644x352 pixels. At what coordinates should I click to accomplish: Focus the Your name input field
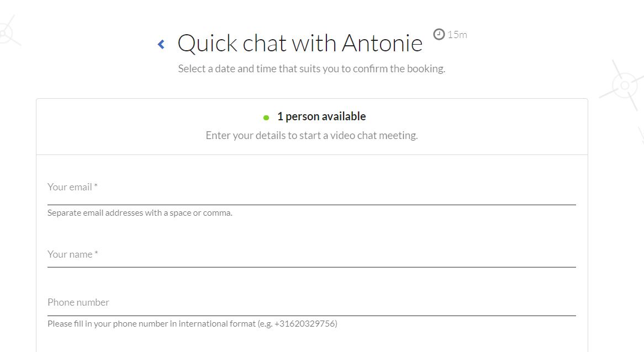(312, 255)
